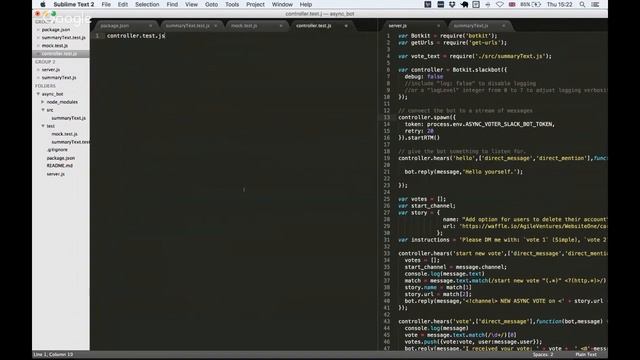The image size is (640, 360).
Task: Close the server.js tab in right pane
Action: [x=438, y=26]
